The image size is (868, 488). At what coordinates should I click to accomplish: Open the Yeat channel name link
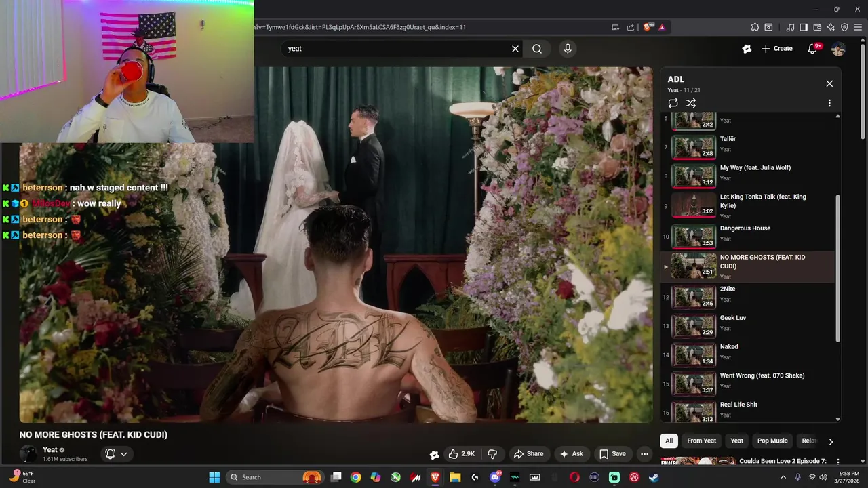click(50, 450)
